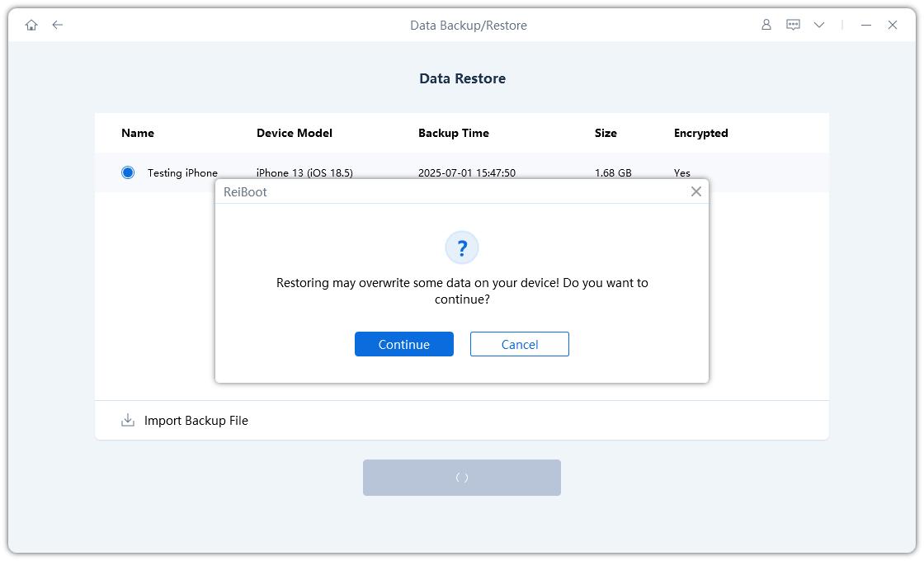Click the Size column header
The height and width of the screenshot is (561, 924).
click(x=606, y=133)
